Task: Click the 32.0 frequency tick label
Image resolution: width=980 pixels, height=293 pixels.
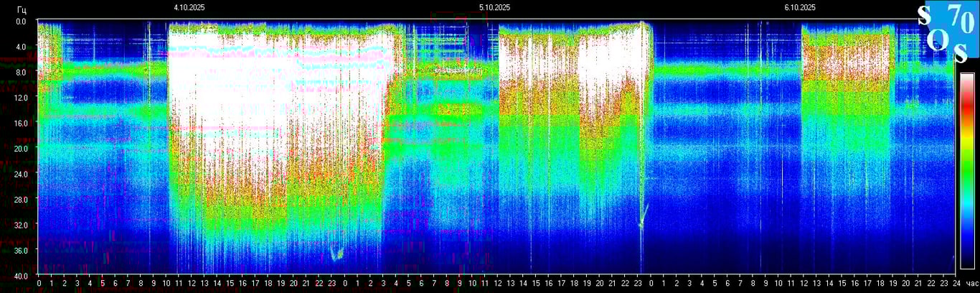Action: coord(21,224)
